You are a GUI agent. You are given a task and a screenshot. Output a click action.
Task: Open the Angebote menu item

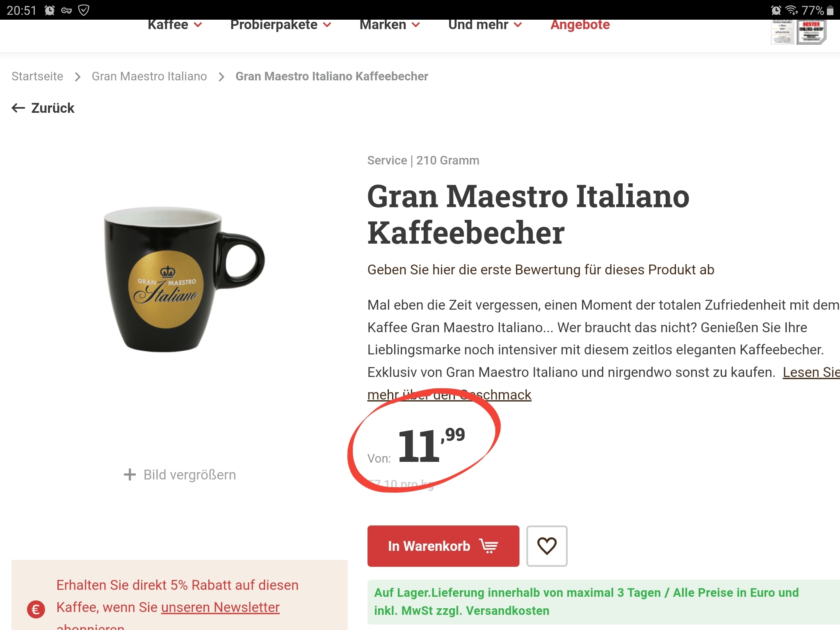pyautogui.click(x=580, y=25)
